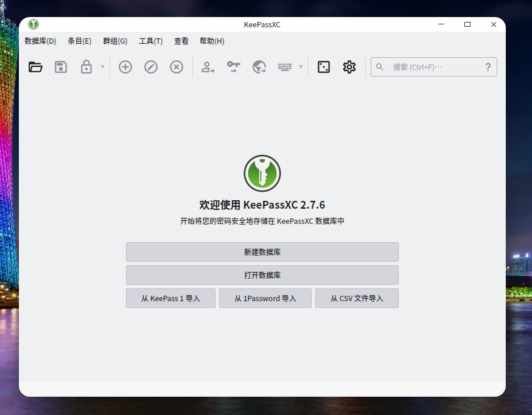Open application settings via the gear icon
532x415 pixels.
[x=349, y=67]
